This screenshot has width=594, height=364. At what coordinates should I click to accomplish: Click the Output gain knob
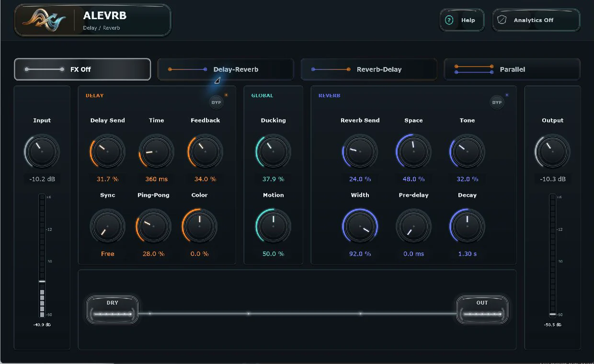click(552, 151)
